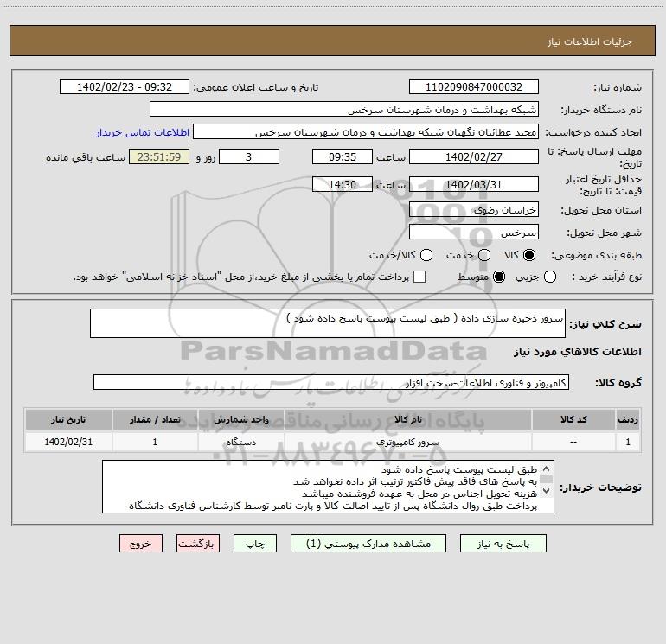Click the remaining days field showing 3

(x=249, y=156)
